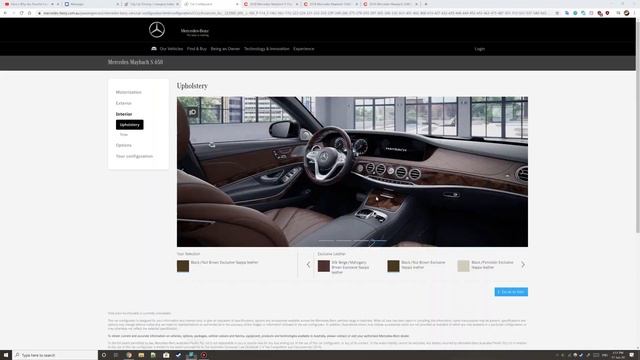Reload the page with refresh icon
640x360 pixels.
(22, 13)
